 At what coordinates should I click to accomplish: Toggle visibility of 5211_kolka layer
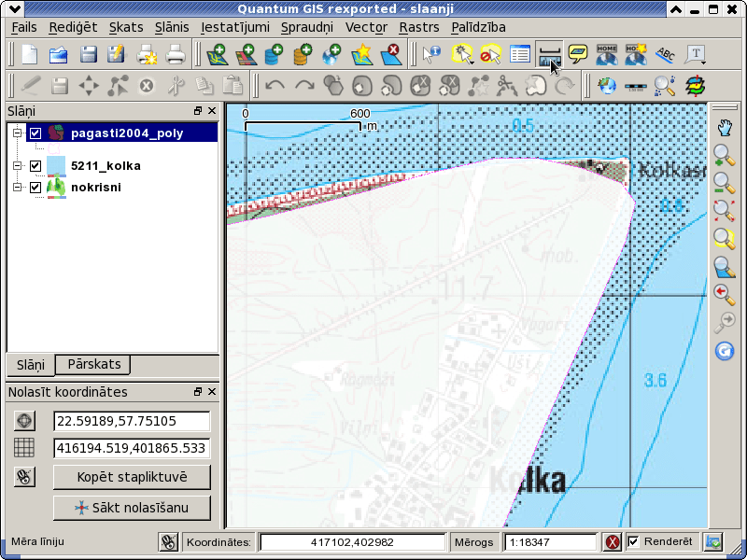(x=35, y=166)
